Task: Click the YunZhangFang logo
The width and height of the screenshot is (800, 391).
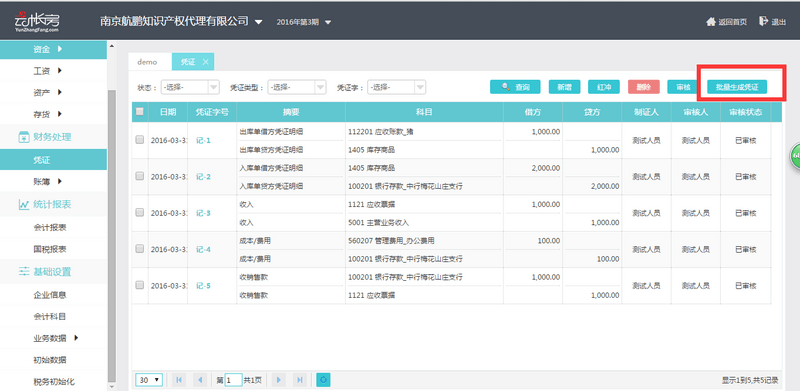Action: 37,21
